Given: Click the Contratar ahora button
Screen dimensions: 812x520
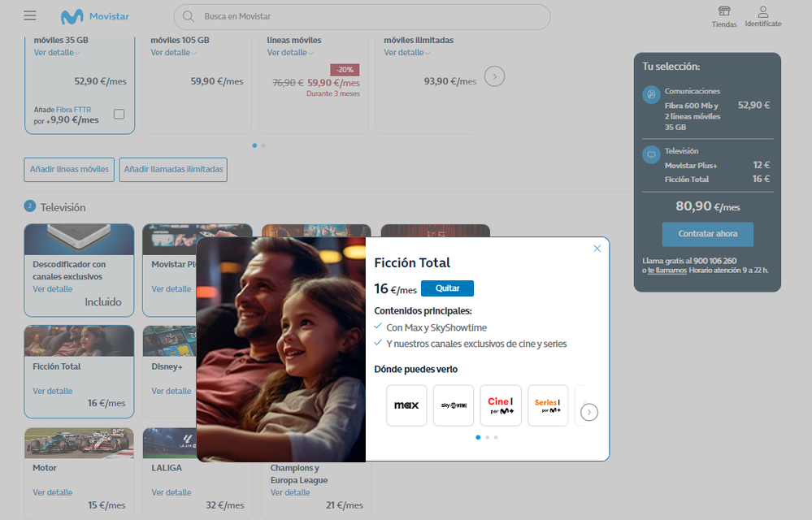Looking at the screenshot, I should (707, 234).
